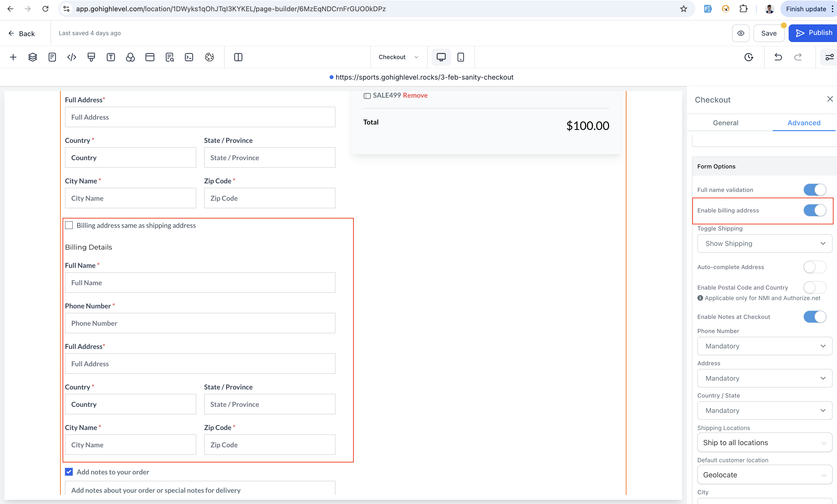Click the Save button

point(769,33)
